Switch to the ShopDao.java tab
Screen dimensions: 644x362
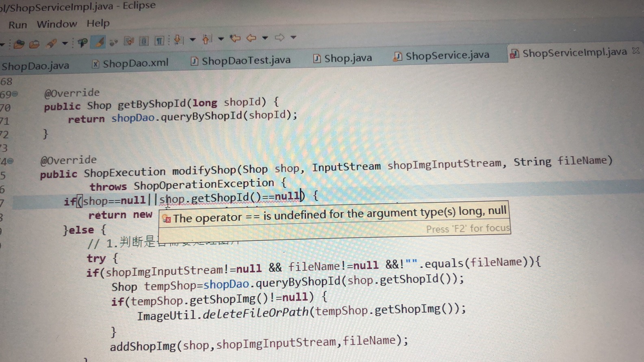(x=35, y=66)
